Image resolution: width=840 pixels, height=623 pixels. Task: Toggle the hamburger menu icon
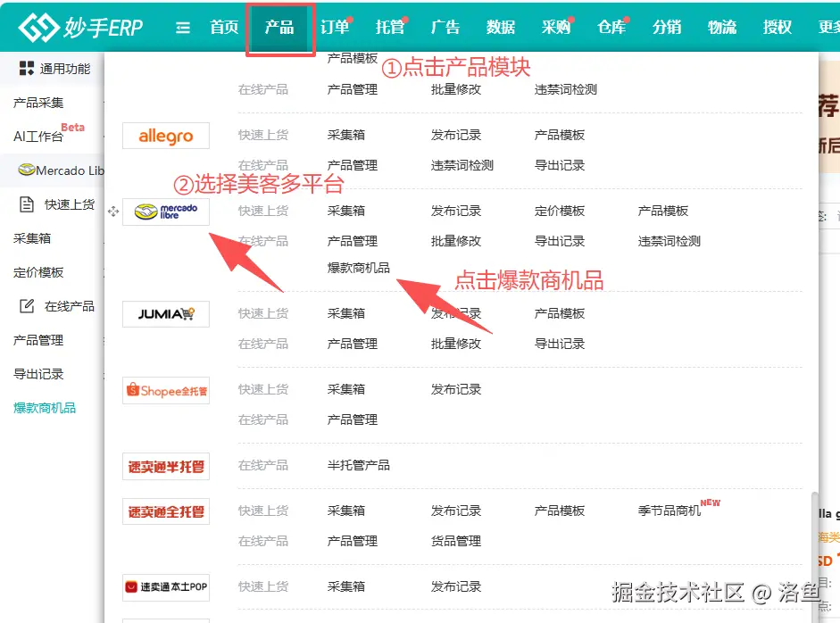183,28
